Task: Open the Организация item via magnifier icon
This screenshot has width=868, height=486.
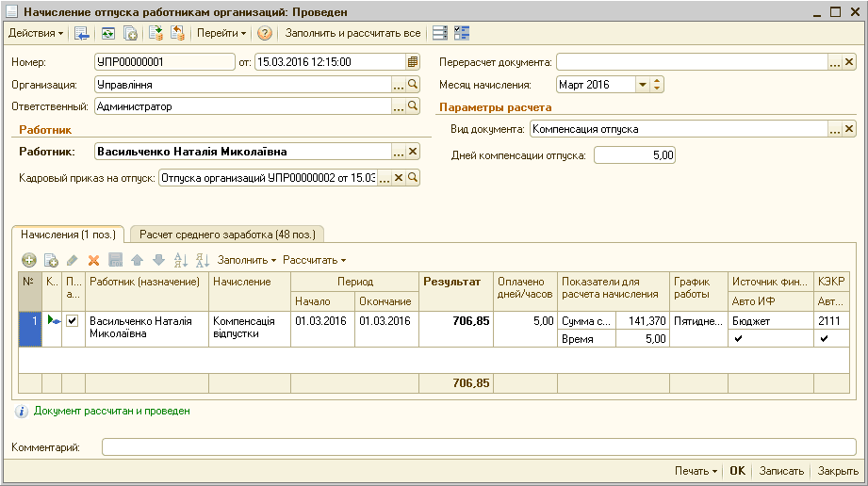Action: pos(413,85)
